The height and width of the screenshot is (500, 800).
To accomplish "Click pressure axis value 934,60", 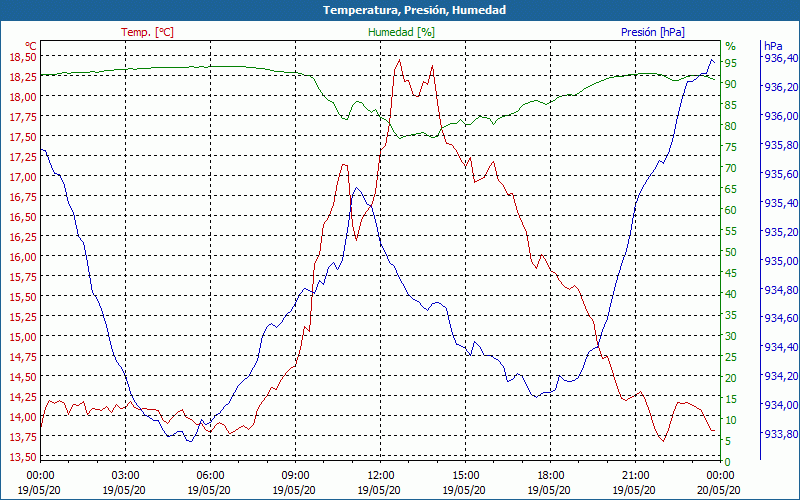I will pyautogui.click(x=780, y=318).
